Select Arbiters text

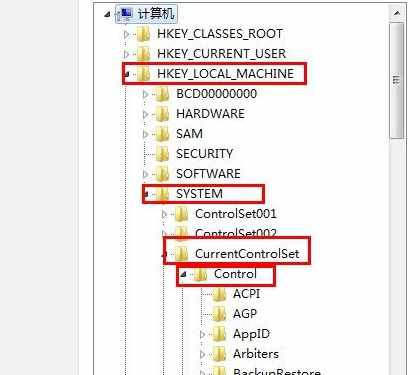256,354
